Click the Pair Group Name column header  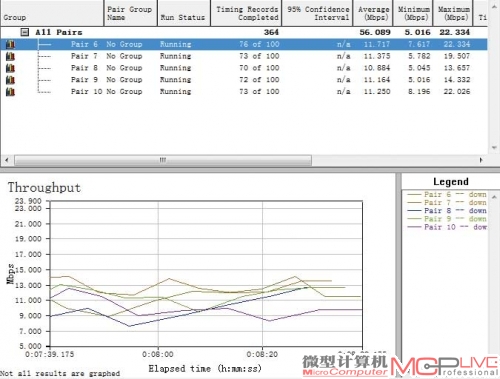pos(130,13)
